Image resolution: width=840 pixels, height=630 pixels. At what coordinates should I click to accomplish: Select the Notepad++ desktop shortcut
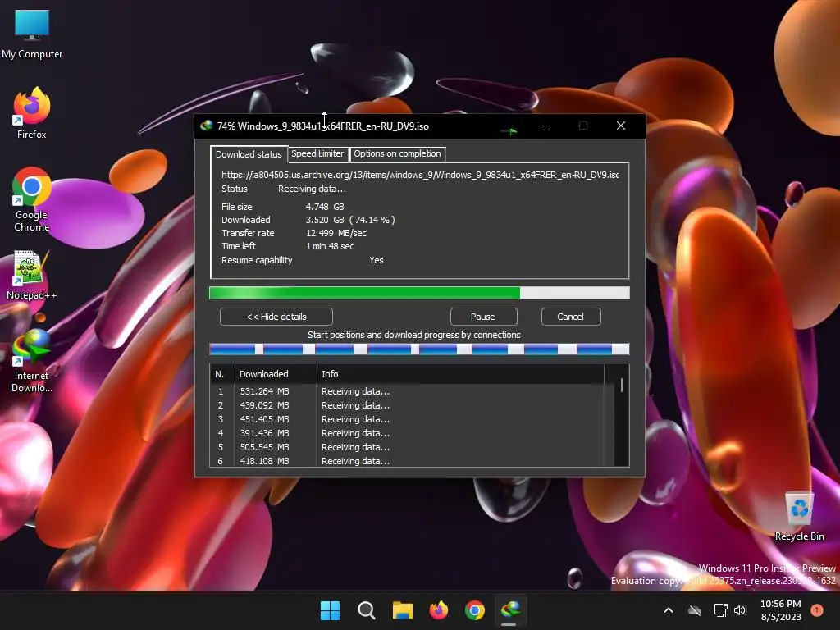tap(32, 275)
